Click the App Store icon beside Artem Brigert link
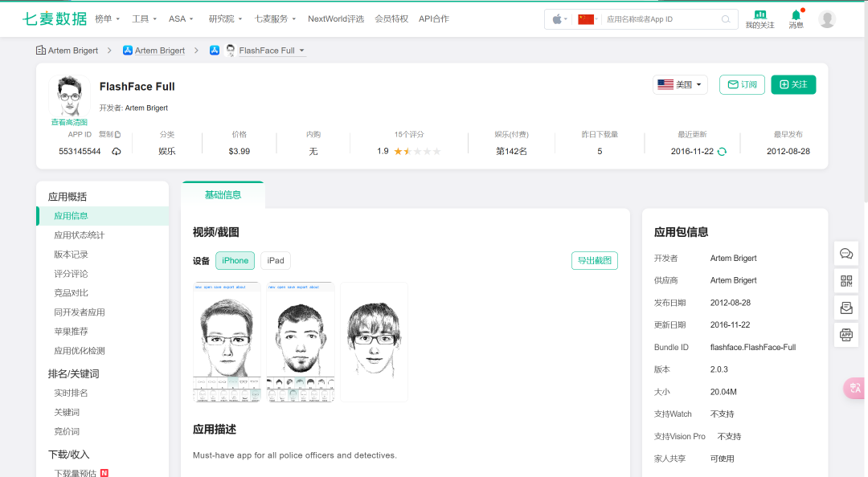This screenshot has height=477, width=868. 127,51
